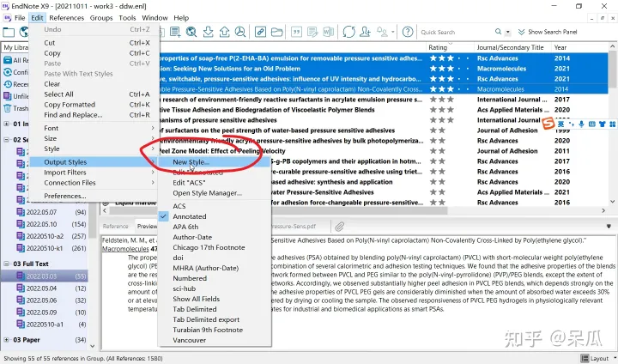
Task: Open the Tools menu
Action: [127, 18]
